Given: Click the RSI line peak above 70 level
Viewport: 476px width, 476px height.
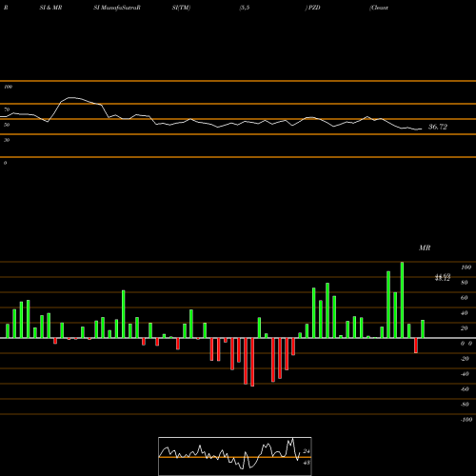Looking at the screenshot, I should coord(72,97).
